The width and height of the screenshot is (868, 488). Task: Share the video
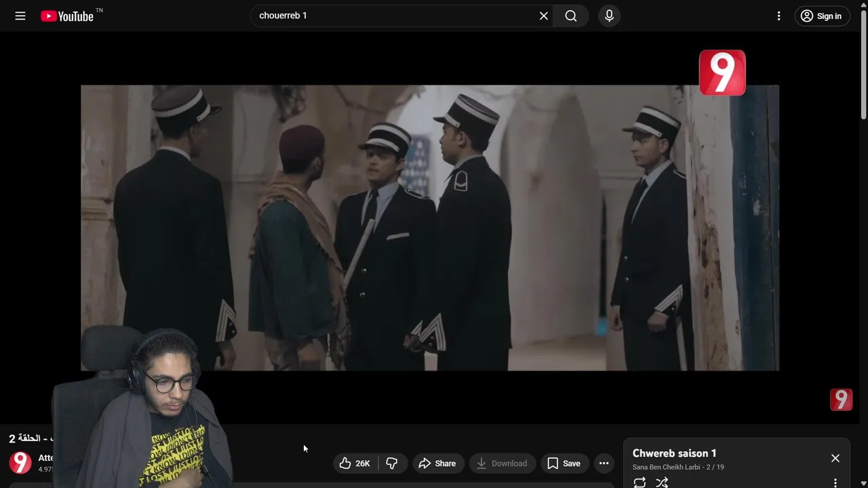pyautogui.click(x=437, y=464)
